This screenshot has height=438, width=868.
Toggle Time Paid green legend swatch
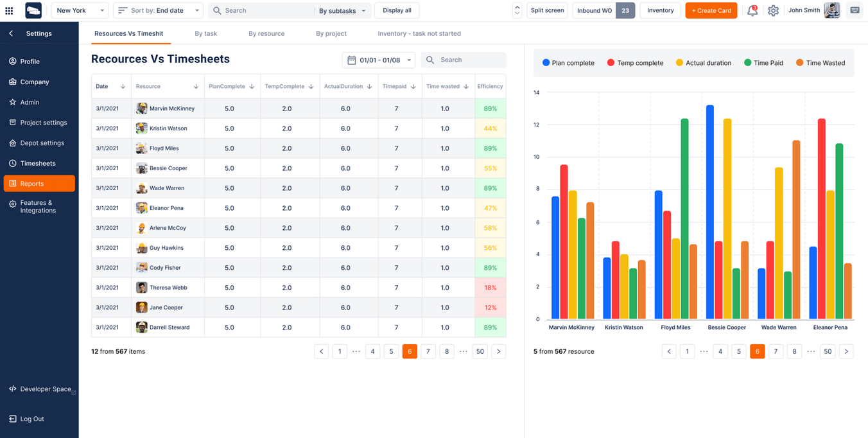point(748,63)
